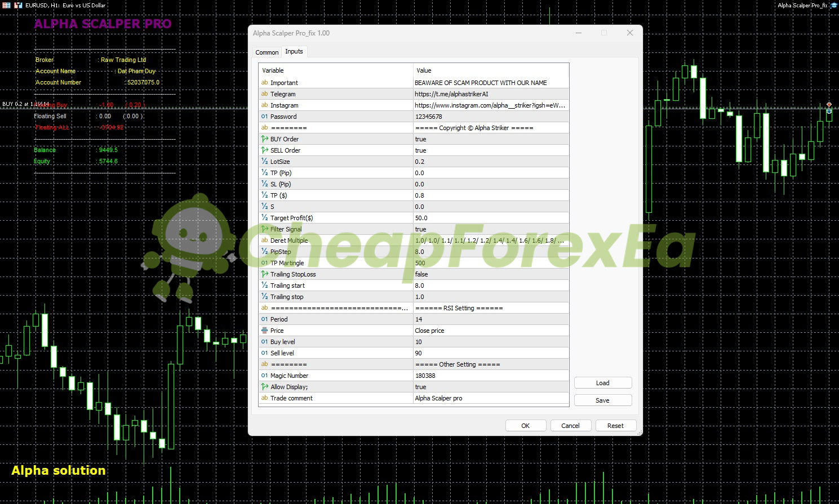
Task: Click the integer icon beside Sell level
Action: 264,353
